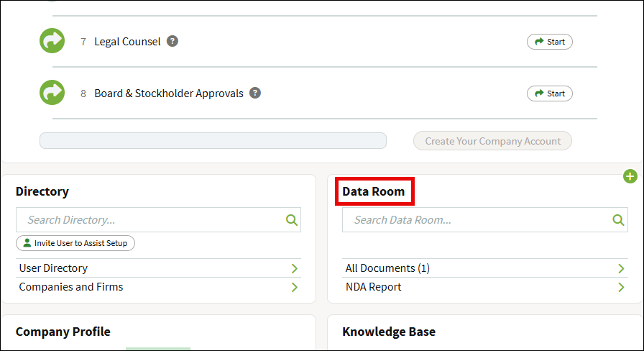Expand All Documents (1) chevron

coord(621,268)
